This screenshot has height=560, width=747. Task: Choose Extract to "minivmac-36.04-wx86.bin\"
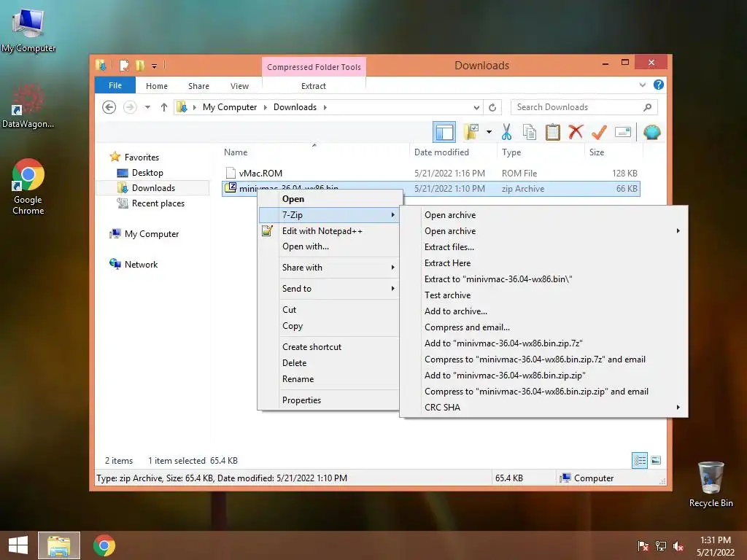498,279
